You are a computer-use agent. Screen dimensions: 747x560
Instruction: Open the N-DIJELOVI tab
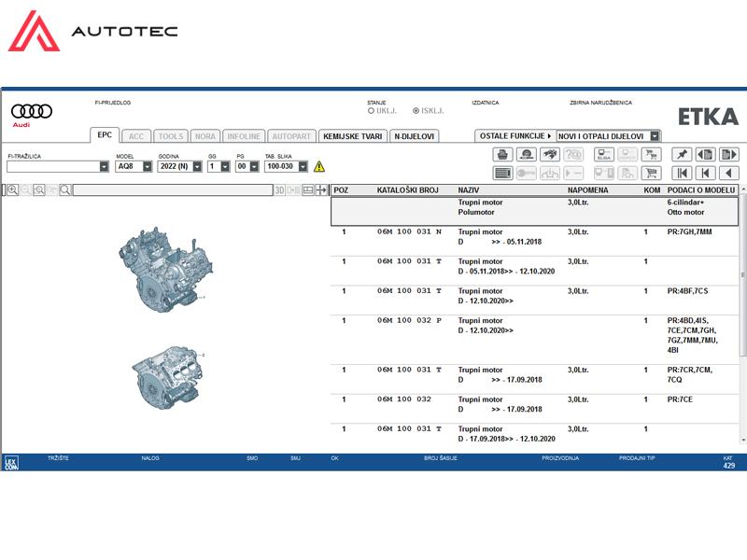[414, 136]
